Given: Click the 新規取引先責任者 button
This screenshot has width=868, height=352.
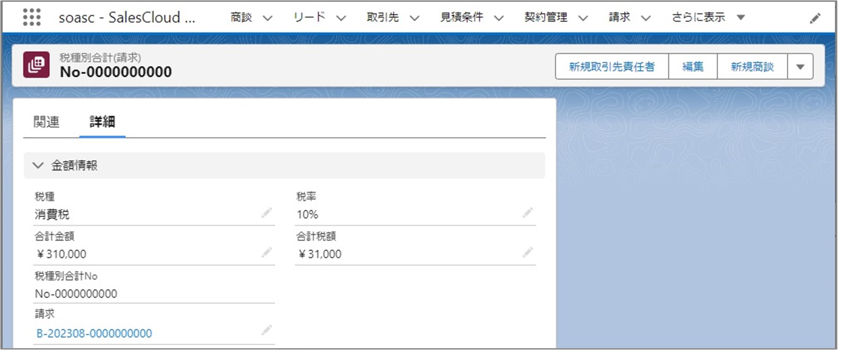Looking at the screenshot, I should pos(612,66).
